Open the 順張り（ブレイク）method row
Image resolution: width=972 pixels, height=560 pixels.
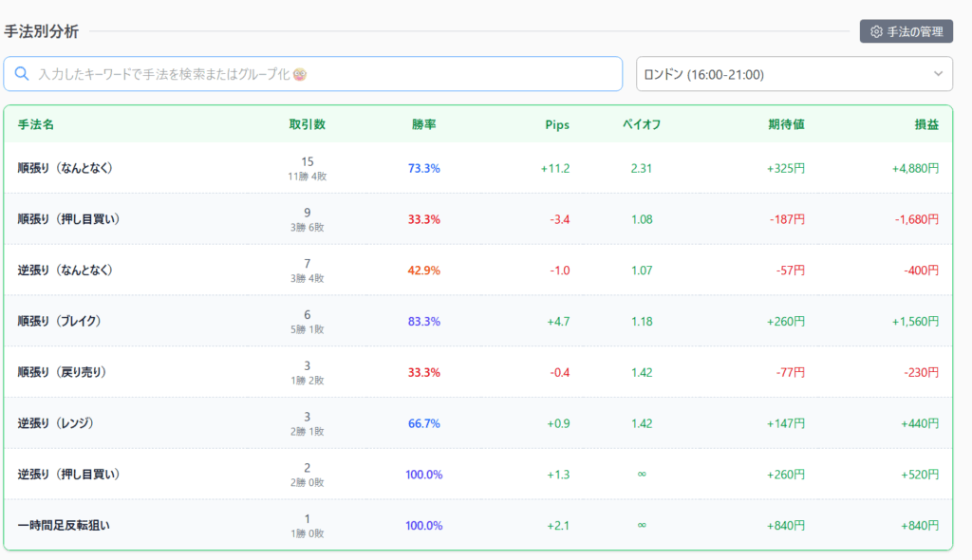coord(60,322)
